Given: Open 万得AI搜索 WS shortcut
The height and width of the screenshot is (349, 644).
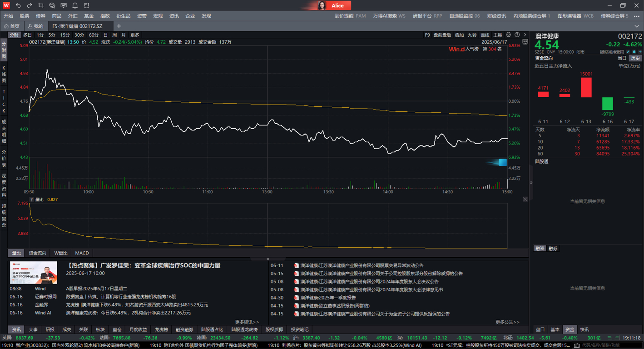Looking at the screenshot, I should [389, 16].
